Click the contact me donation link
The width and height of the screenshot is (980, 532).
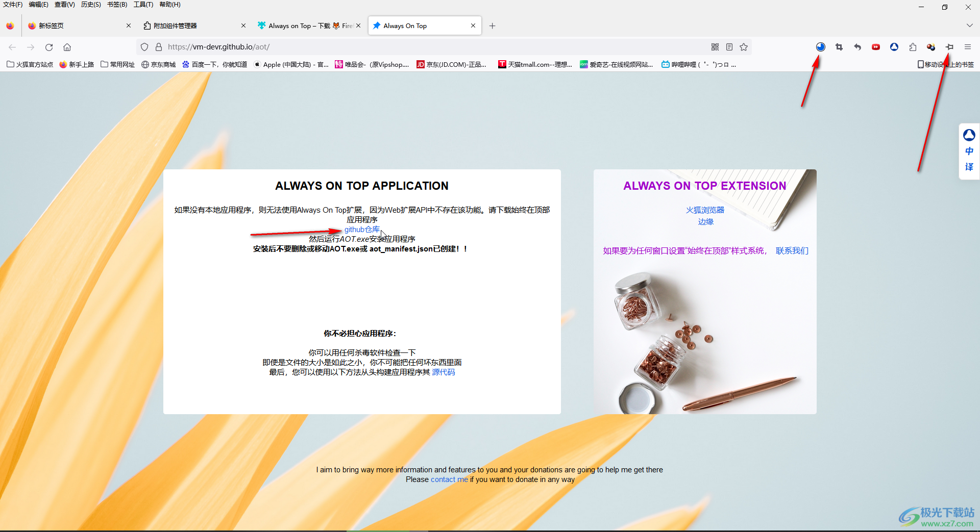tap(449, 479)
